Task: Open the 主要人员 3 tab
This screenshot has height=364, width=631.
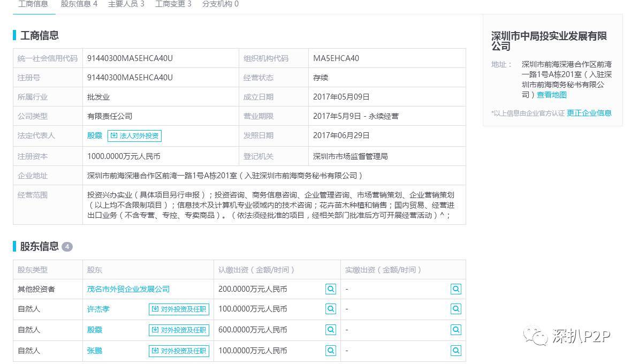Action: (126, 4)
